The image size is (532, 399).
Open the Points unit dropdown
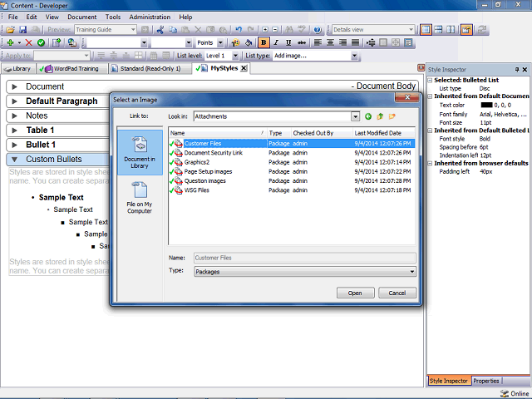[x=220, y=42]
